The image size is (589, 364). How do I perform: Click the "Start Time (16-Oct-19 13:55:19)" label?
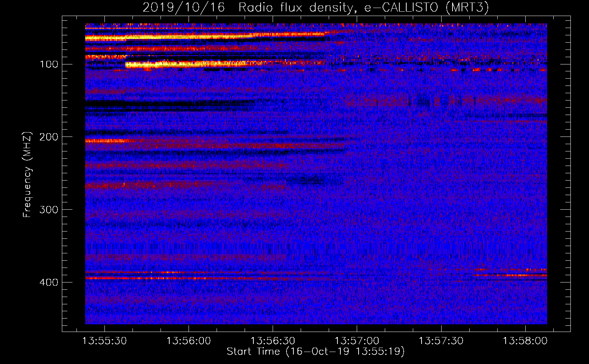point(316,352)
